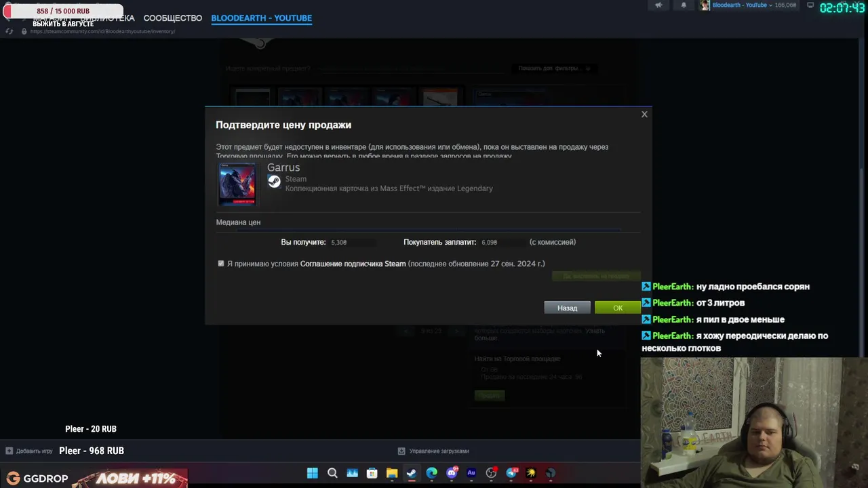Open Microsoft Edge from taskbar

[431, 473]
